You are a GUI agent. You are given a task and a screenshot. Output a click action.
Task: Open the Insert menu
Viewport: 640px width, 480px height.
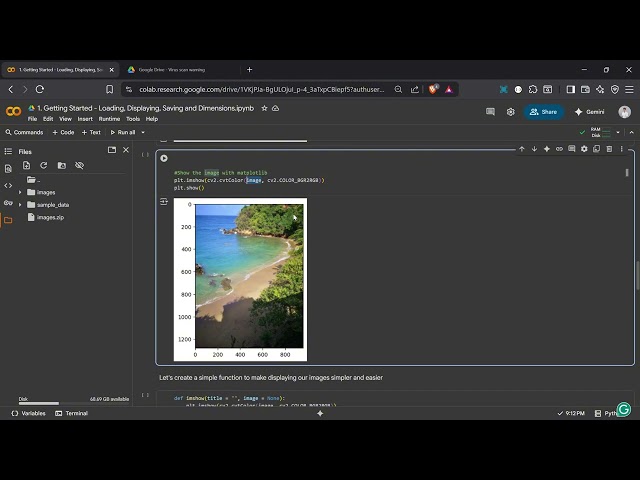coord(85,119)
